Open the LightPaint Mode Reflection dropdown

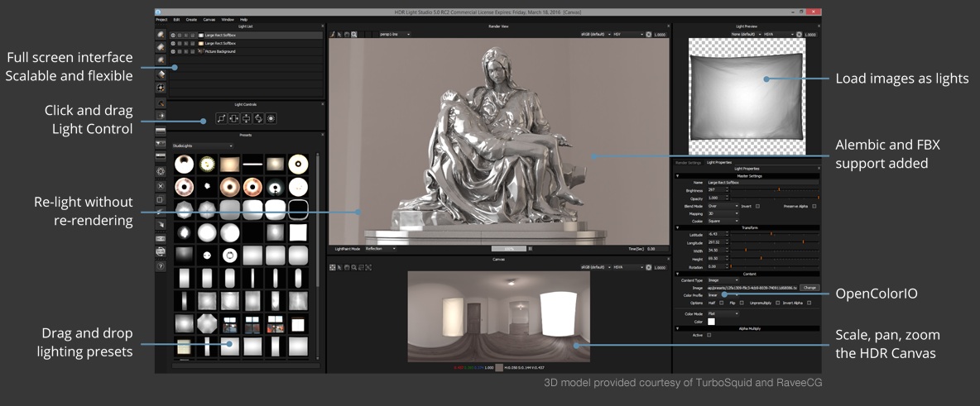point(381,248)
